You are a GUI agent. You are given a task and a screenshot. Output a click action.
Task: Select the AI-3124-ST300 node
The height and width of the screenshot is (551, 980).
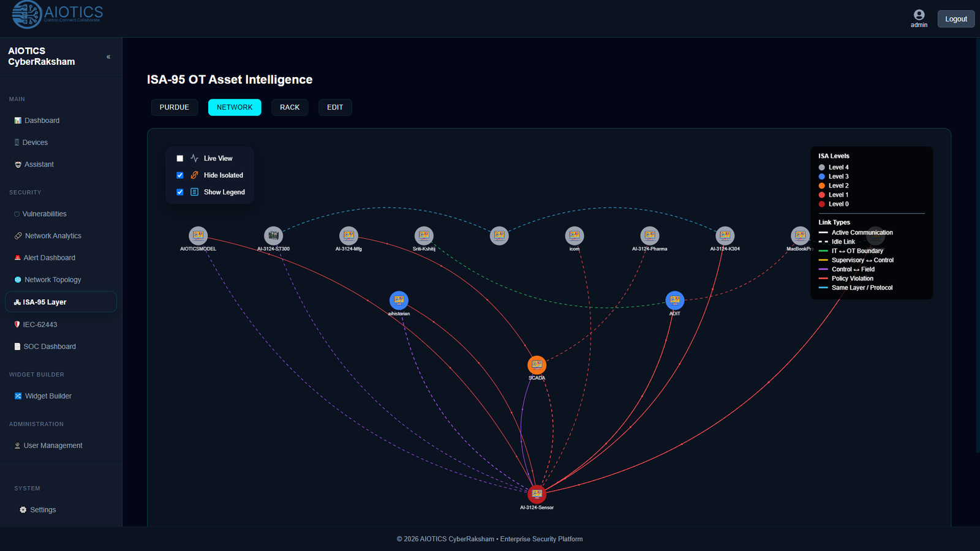coord(273,236)
